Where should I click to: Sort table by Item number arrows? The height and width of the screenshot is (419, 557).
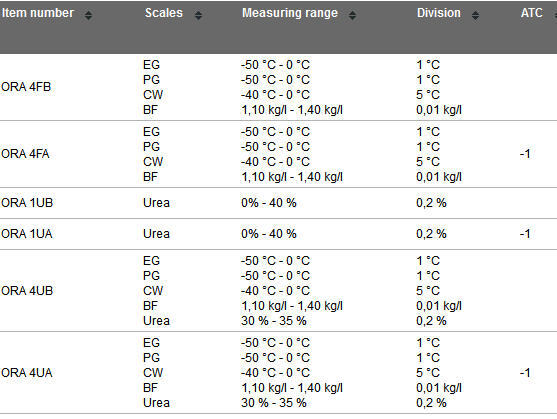point(88,15)
